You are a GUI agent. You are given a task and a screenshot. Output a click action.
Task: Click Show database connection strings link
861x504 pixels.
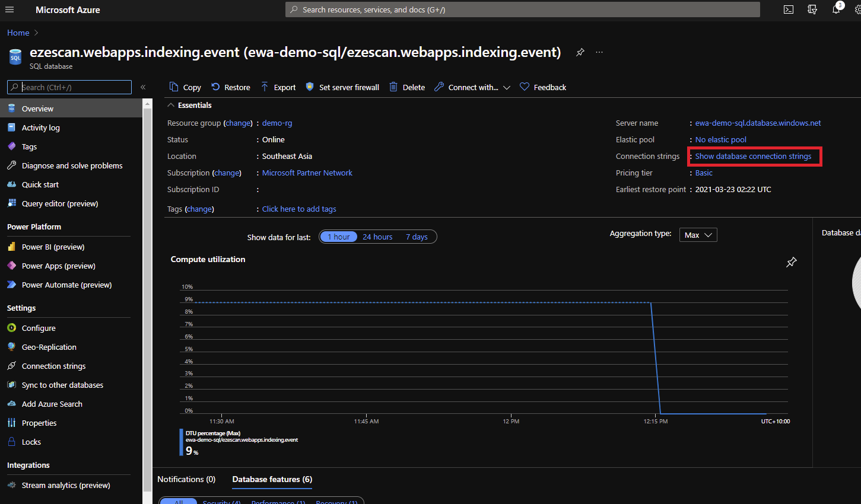coord(753,157)
